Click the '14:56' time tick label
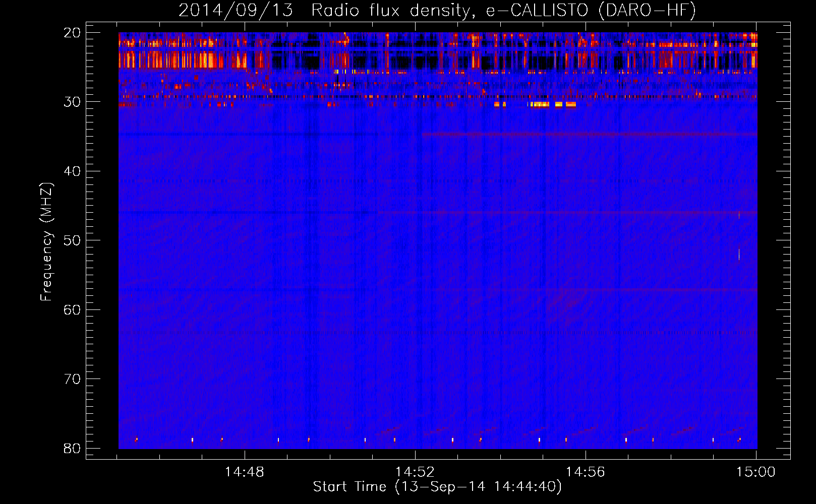Screen dimensions: 816x504 point(586,472)
